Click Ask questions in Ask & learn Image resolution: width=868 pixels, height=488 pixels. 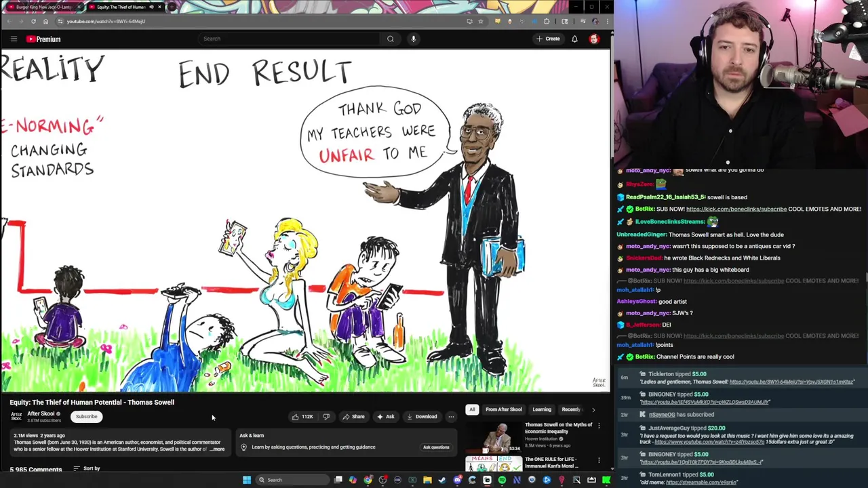[436, 447]
